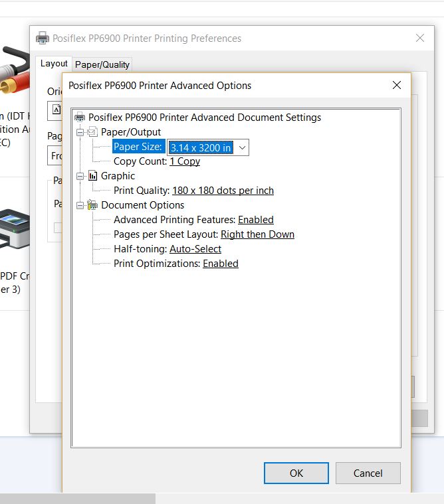Change Advanced Printing Features Enabled value
Viewport: 444px width, 504px height.
[256, 220]
